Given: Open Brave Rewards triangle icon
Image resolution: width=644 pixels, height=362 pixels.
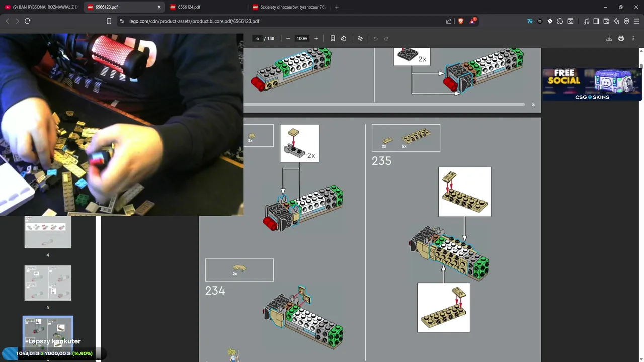Looking at the screenshot, I should [473, 21].
